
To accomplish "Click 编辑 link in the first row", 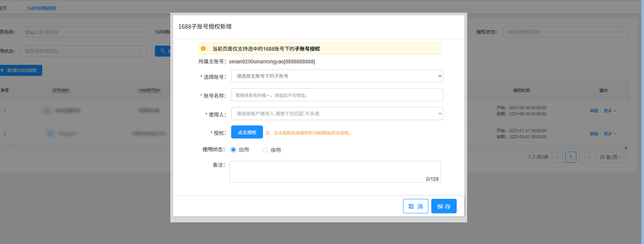I will click(x=594, y=111).
